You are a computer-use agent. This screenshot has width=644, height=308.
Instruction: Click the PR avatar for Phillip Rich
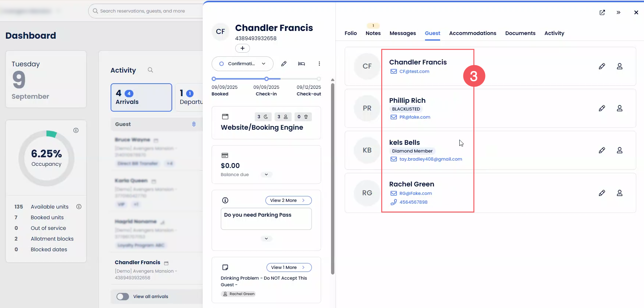(367, 108)
